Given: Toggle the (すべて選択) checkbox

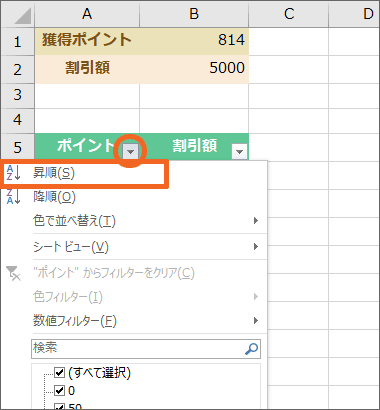Looking at the screenshot, I should [x=59, y=372].
